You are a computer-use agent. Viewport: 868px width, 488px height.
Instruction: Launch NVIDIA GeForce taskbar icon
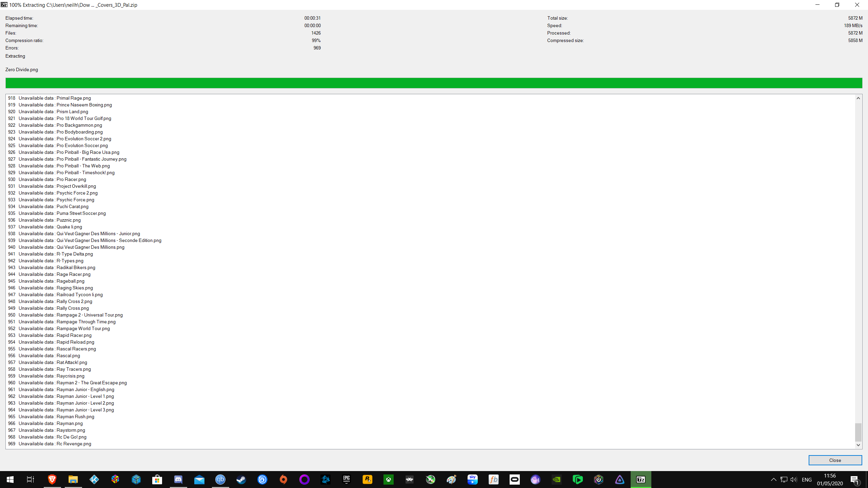click(557, 480)
